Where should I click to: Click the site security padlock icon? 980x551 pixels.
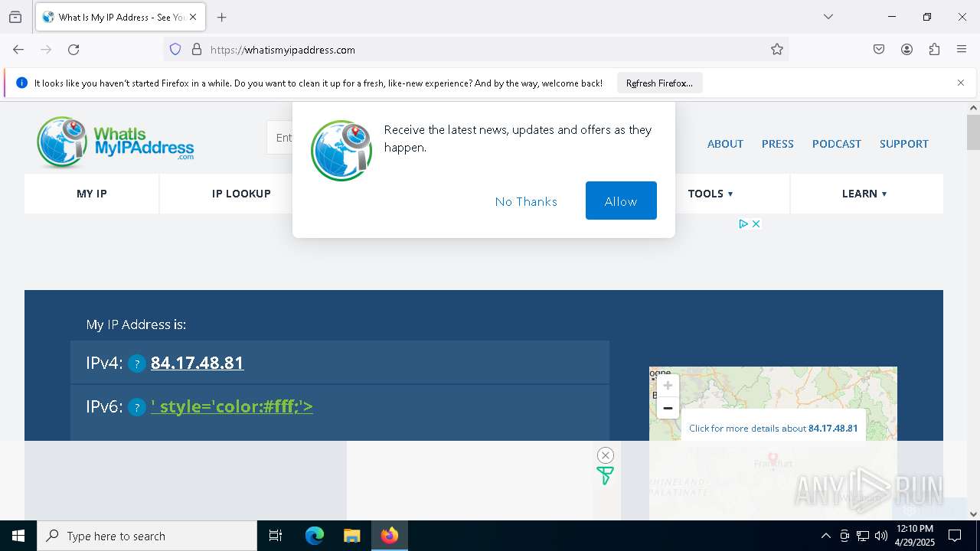click(197, 50)
